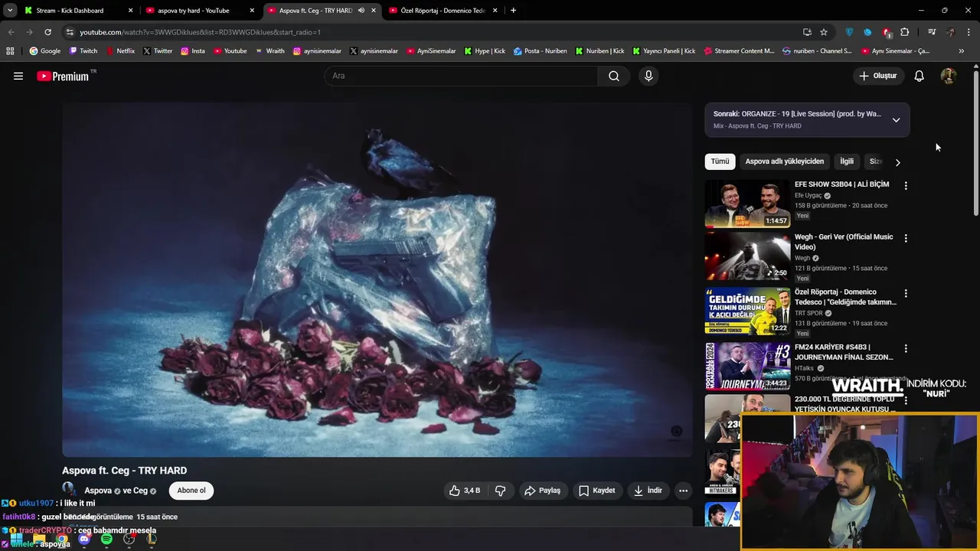Open the Twitch bookmark
Image resolution: width=980 pixels, height=551 pixels.
pos(83,51)
